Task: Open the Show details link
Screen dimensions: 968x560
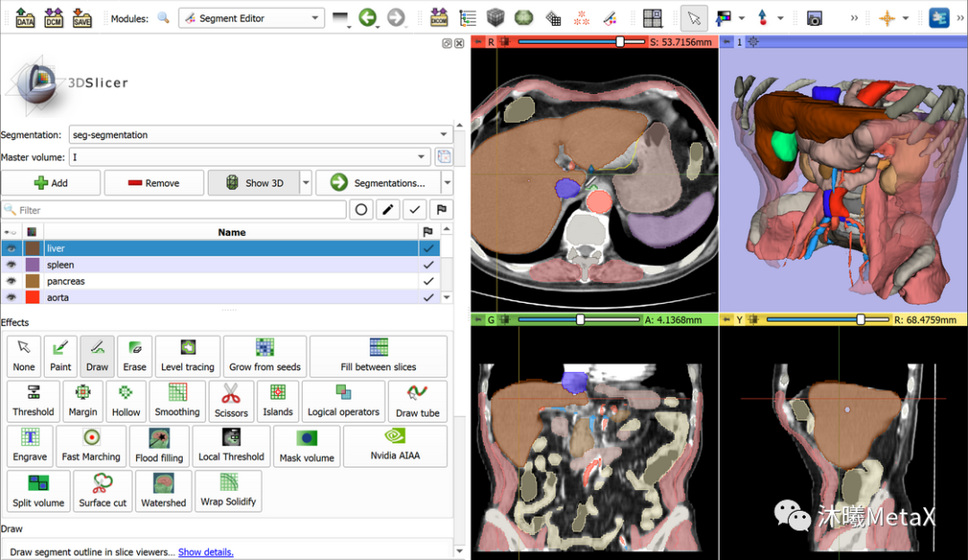Action: (205, 552)
